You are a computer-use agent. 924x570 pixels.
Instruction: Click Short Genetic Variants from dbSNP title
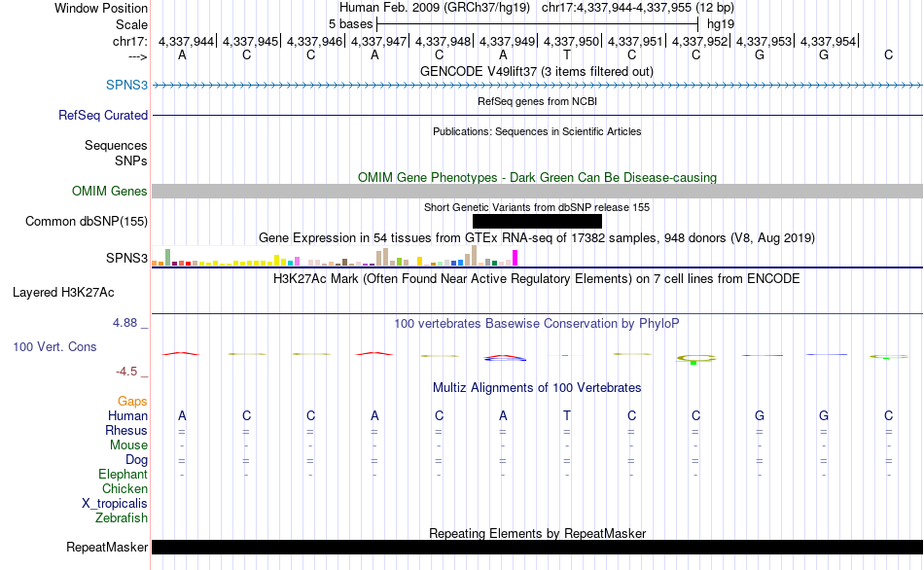[x=537, y=207]
